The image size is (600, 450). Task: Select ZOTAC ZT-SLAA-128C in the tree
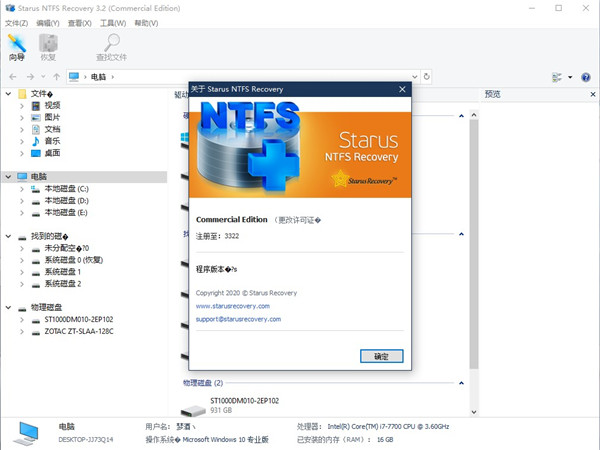click(x=79, y=331)
